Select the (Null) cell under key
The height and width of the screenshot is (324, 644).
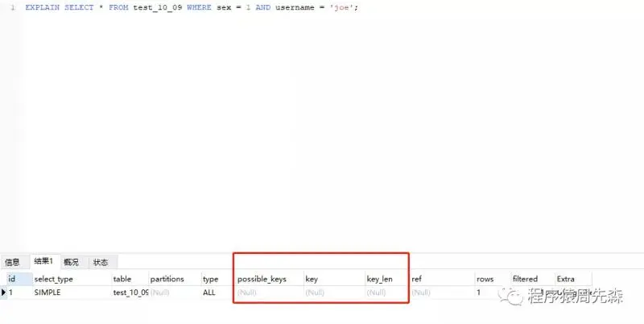(x=334, y=293)
